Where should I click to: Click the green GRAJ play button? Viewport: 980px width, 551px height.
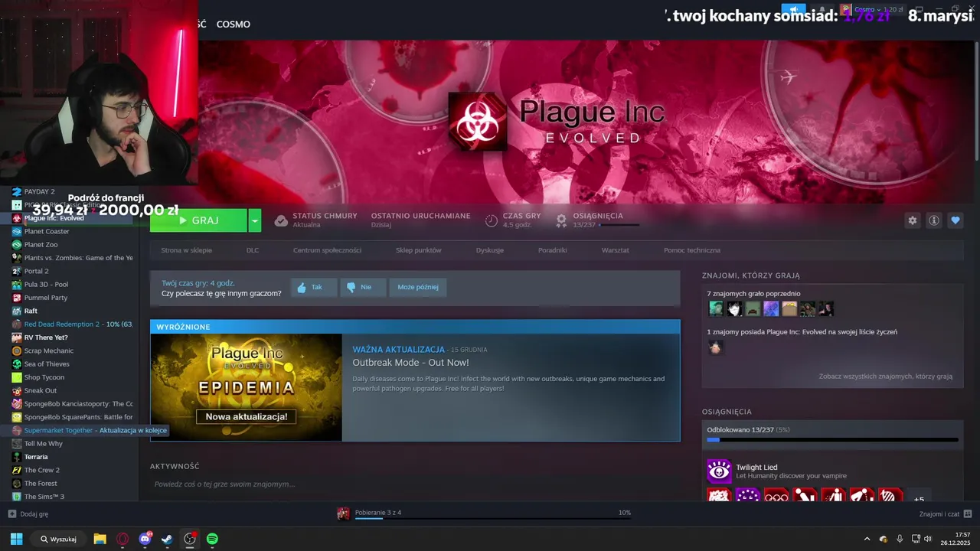click(198, 220)
